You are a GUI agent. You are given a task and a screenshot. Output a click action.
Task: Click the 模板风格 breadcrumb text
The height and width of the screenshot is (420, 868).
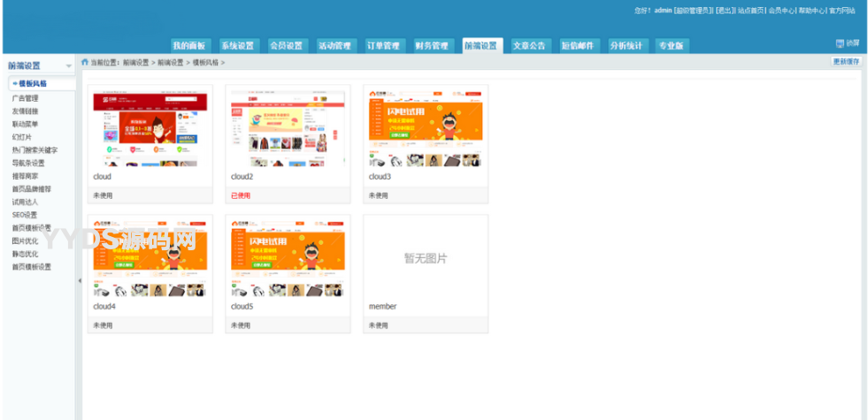206,63
